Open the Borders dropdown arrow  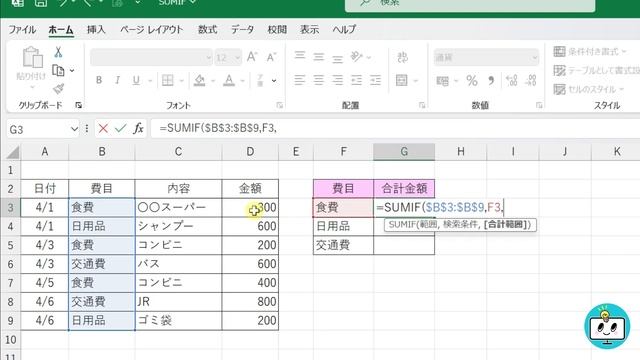[x=182, y=81]
